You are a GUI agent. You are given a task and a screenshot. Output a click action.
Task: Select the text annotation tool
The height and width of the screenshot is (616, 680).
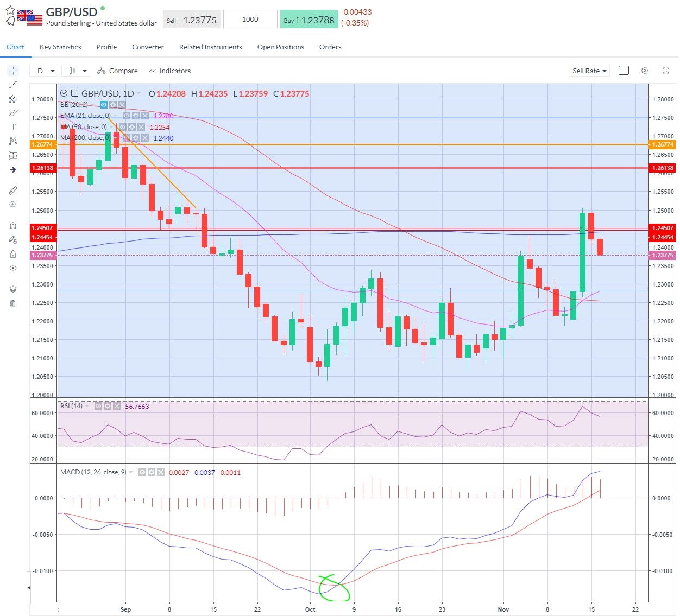[13, 127]
